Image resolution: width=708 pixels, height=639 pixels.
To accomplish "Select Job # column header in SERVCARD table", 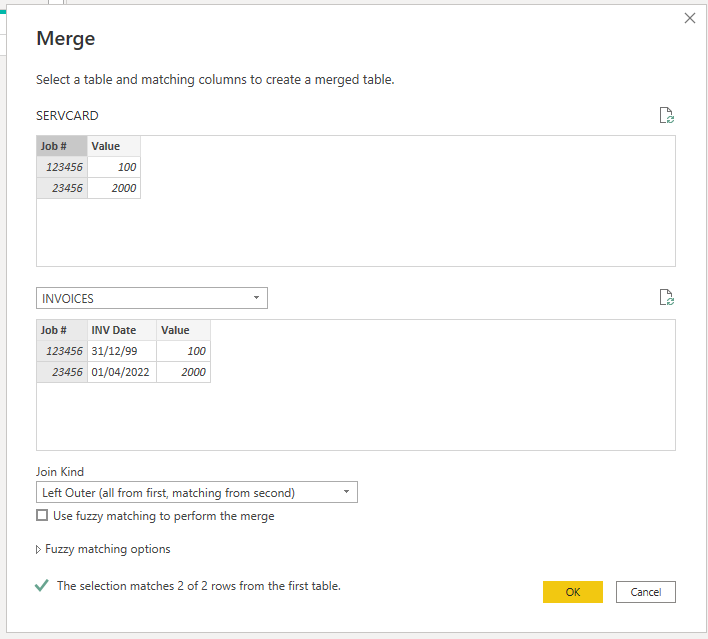I will (x=62, y=146).
